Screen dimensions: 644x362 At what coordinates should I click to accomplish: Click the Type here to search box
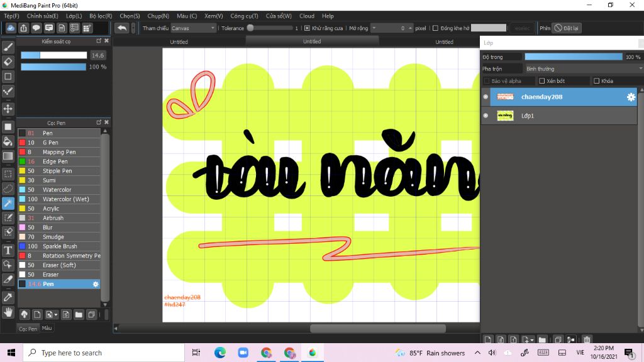click(104, 353)
